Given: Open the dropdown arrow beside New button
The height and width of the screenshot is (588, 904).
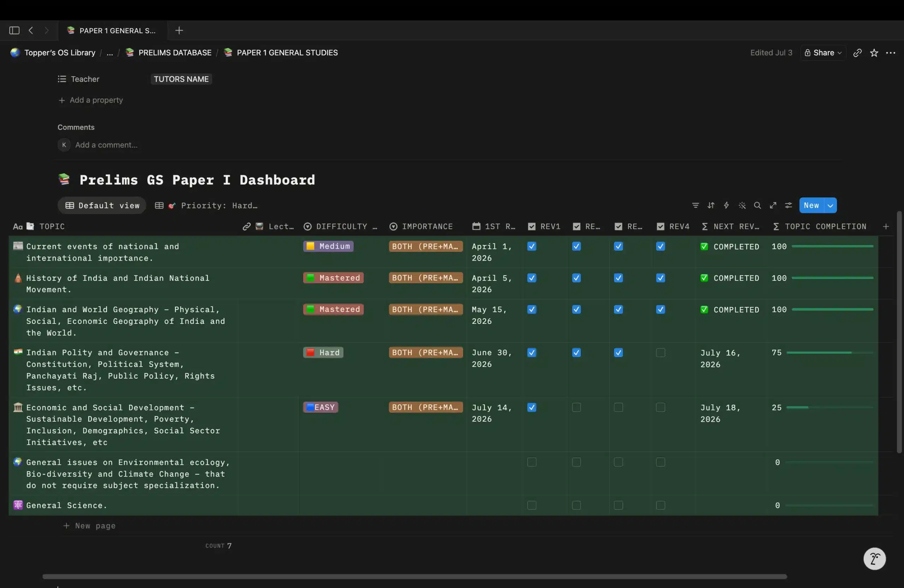Looking at the screenshot, I should point(830,206).
